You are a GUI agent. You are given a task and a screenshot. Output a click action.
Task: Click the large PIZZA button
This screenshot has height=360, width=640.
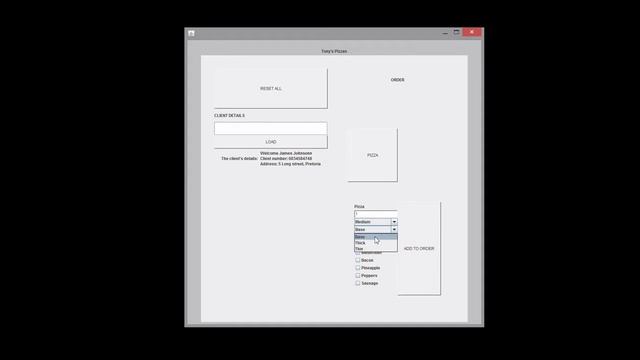coord(372,155)
